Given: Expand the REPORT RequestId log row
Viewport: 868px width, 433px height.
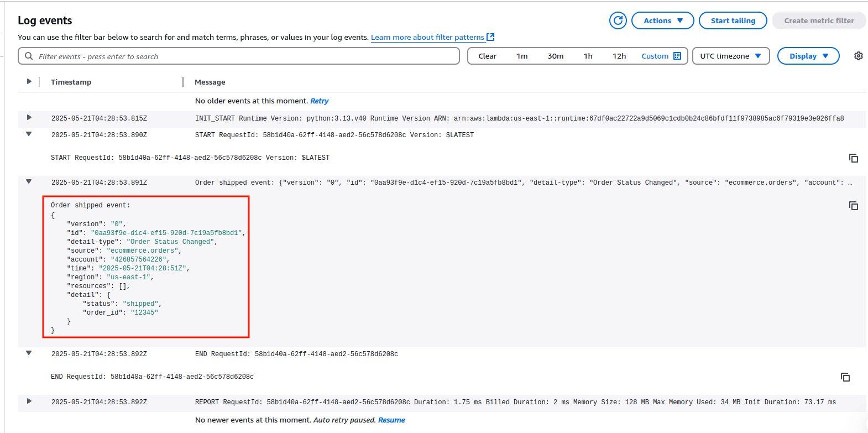Looking at the screenshot, I should click(x=29, y=401).
